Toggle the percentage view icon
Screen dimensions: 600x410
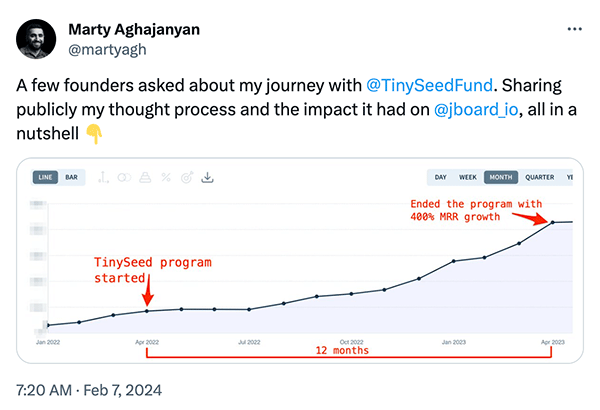coord(166,177)
